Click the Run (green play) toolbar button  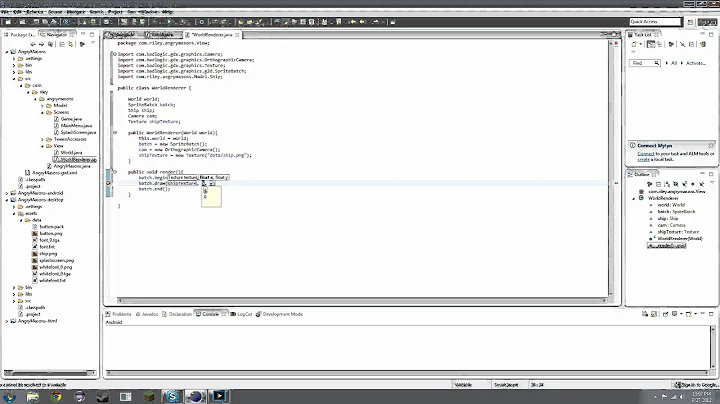click(x=170, y=22)
